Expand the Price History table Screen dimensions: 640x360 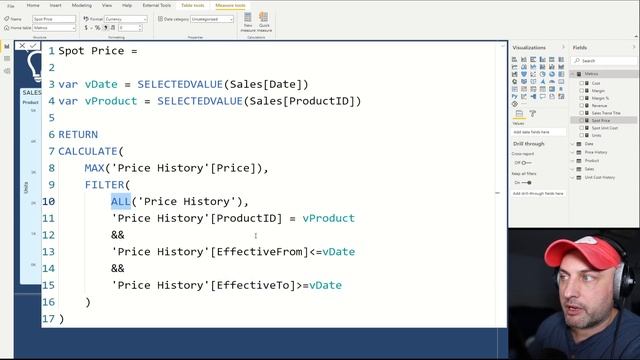573,152
